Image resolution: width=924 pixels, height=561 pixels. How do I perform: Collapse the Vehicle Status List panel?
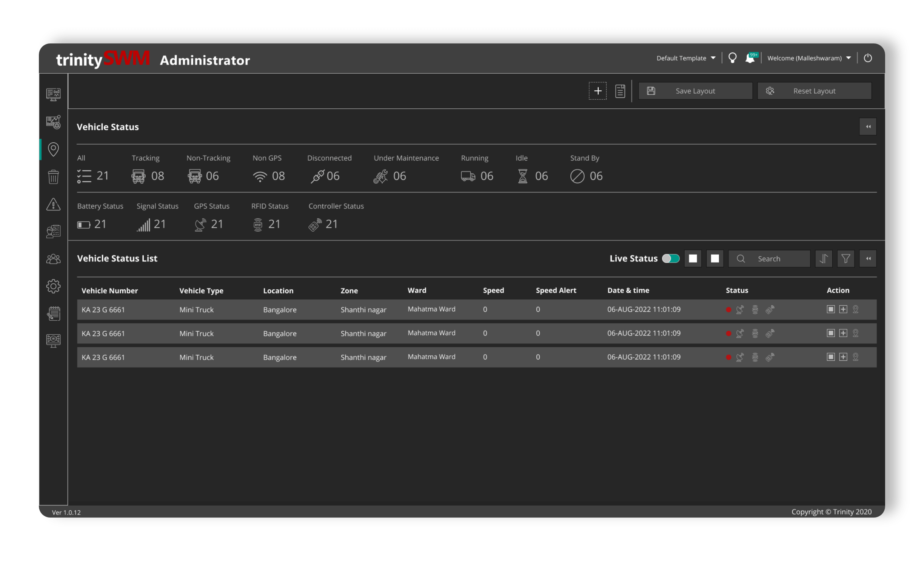click(x=868, y=258)
